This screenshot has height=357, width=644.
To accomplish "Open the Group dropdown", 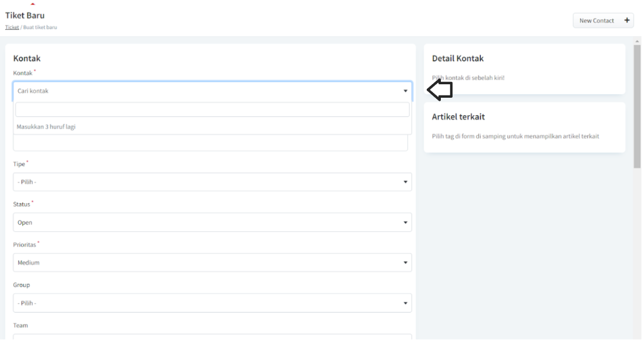I will [x=212, y=303].
